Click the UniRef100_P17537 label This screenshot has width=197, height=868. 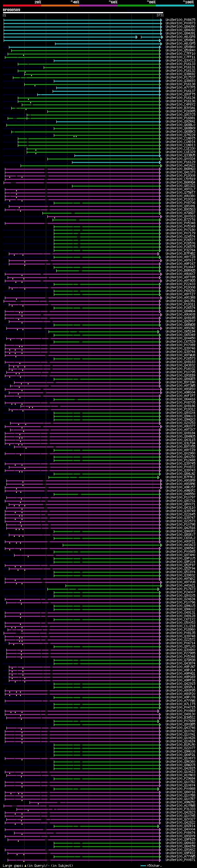pyautogui.click(x=180, y=78)
